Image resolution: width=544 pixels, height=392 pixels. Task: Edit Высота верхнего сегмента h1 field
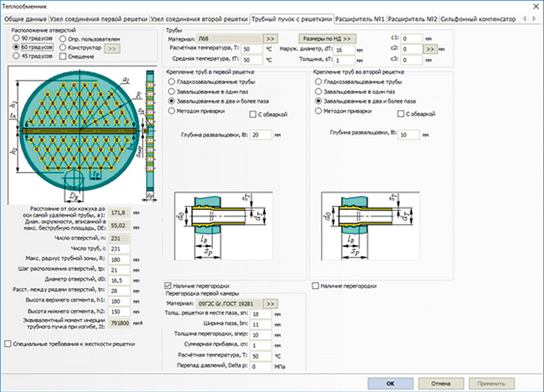[x=120, y=301]
